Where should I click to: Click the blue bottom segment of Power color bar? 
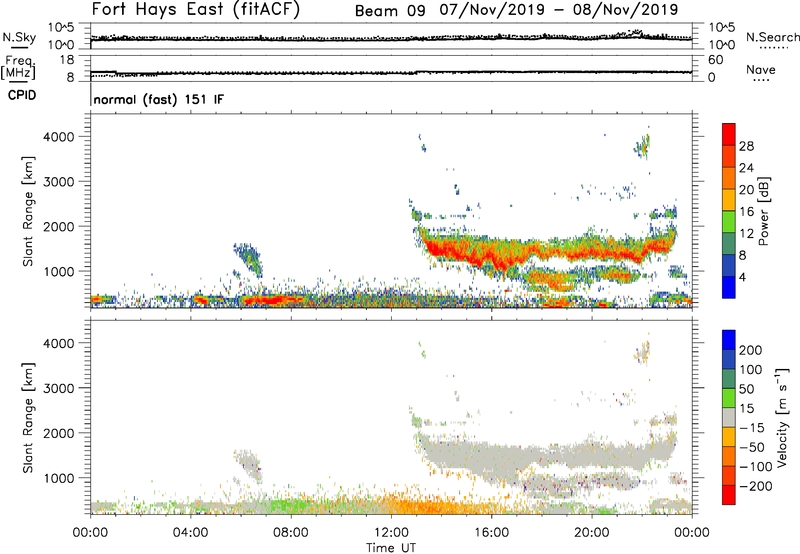point(729,288)
